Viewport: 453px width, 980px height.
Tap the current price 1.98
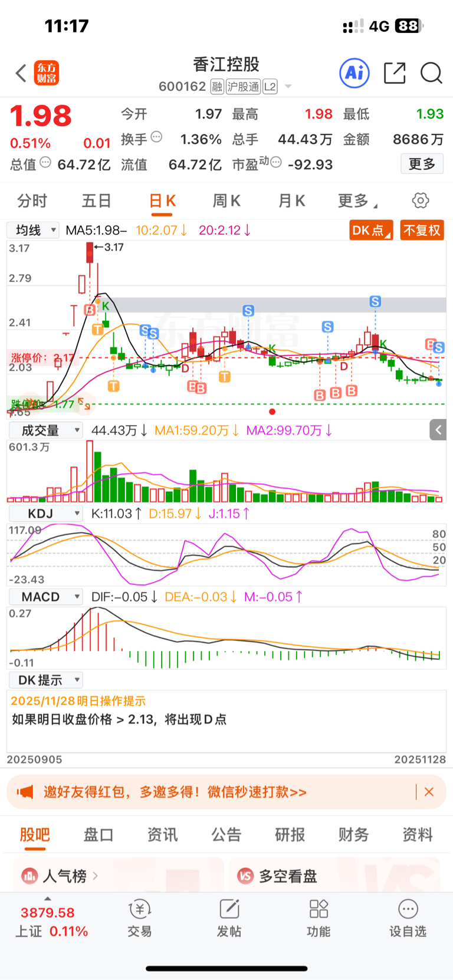point(41,116)
